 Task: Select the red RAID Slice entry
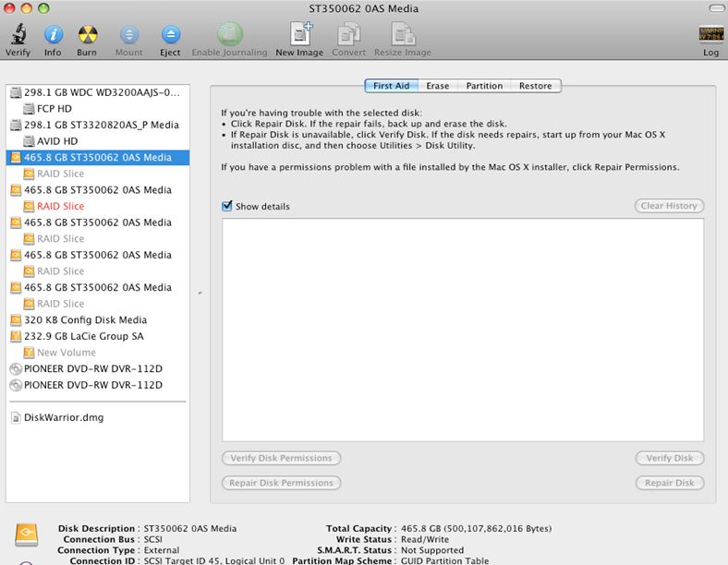[98, 206]
